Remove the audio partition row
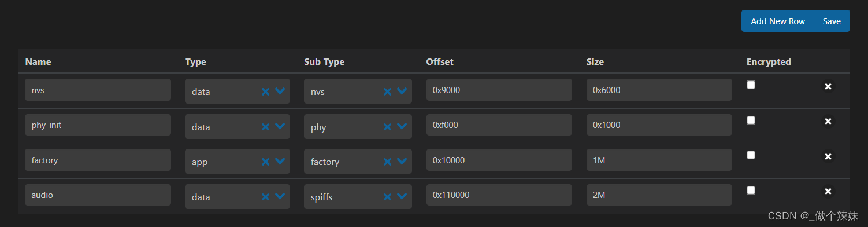Viewport: 868px width, 227px height. point(828,192)
